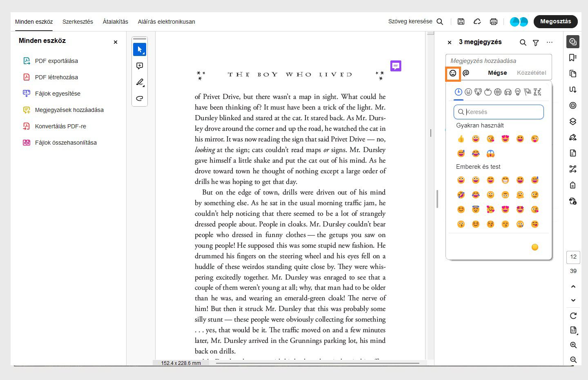Image resolution: width=588 pixels, height=380 pixels.
Task: Click the Megjegyzés hozzáadása comment box
Action: [x=499, y=61]
